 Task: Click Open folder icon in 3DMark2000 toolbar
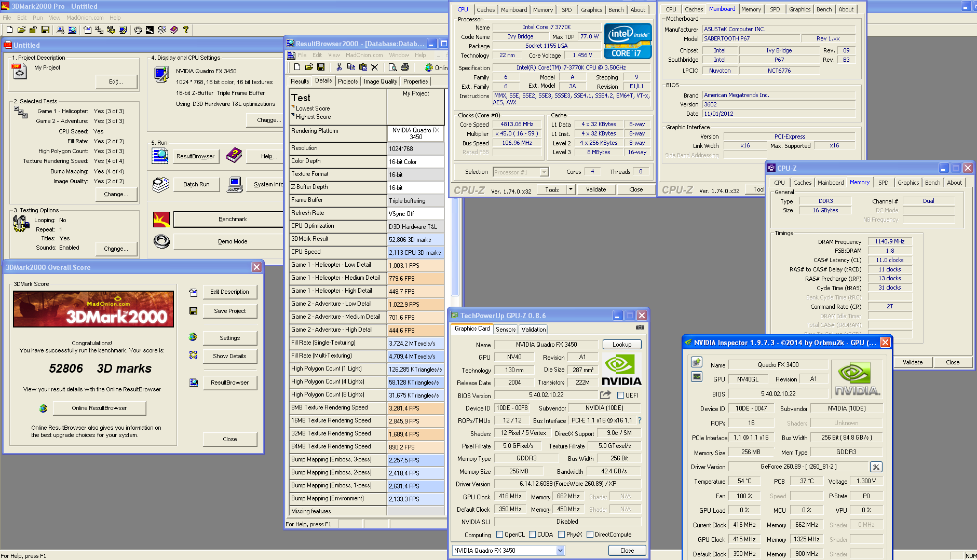coord(21,30)
